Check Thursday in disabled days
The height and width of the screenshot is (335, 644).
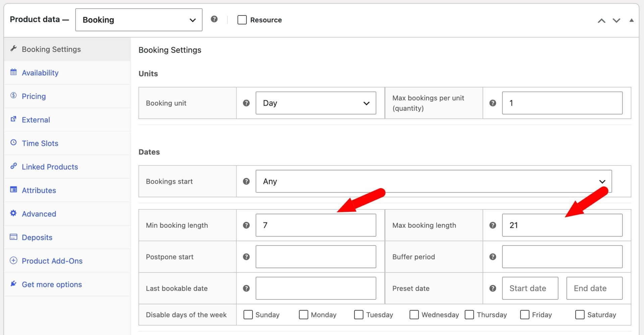point(470,315)
